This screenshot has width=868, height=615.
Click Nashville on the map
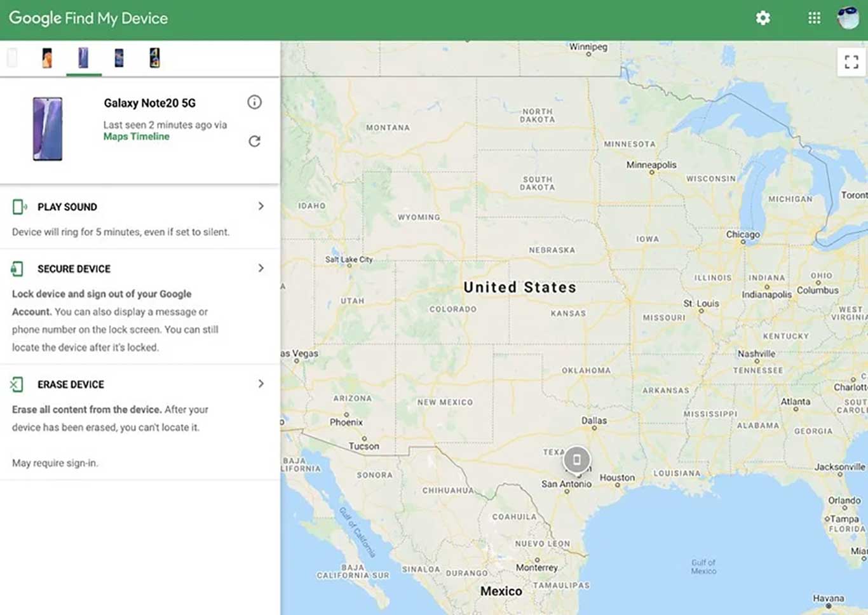pyautogui.click(x=756, y=354)
